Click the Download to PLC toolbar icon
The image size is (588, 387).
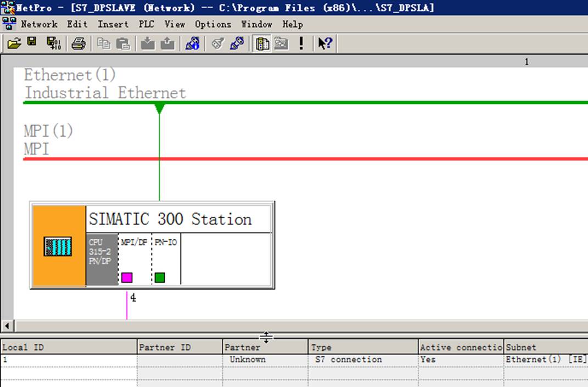[x=148, y=43]
